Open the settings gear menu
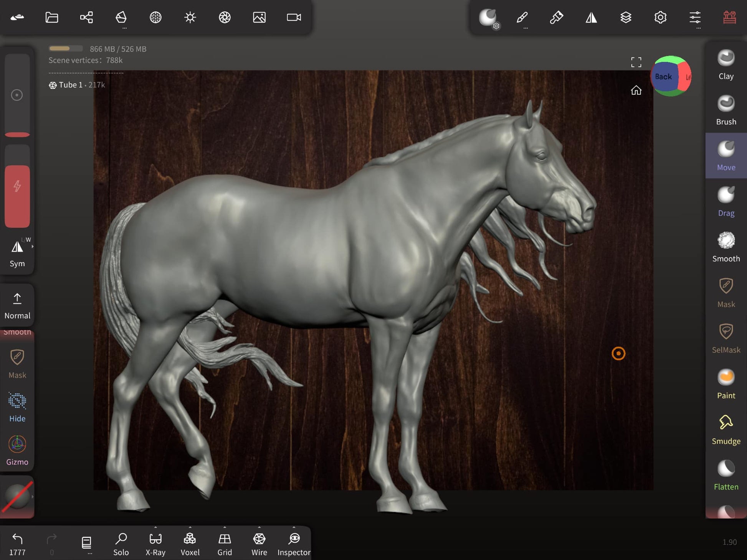 [x=660, y=17]
